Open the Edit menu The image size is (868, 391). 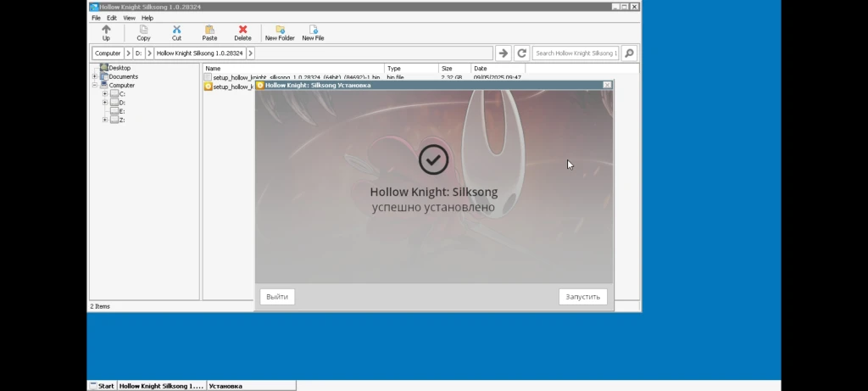pyautogui.click(x=112, y=18)
